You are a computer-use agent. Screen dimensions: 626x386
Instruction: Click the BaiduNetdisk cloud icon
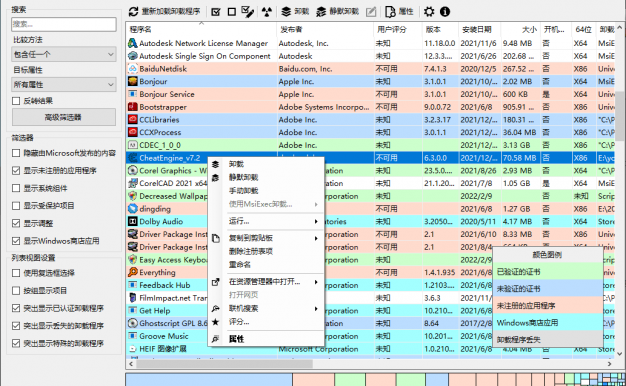[x=133, y=69]
